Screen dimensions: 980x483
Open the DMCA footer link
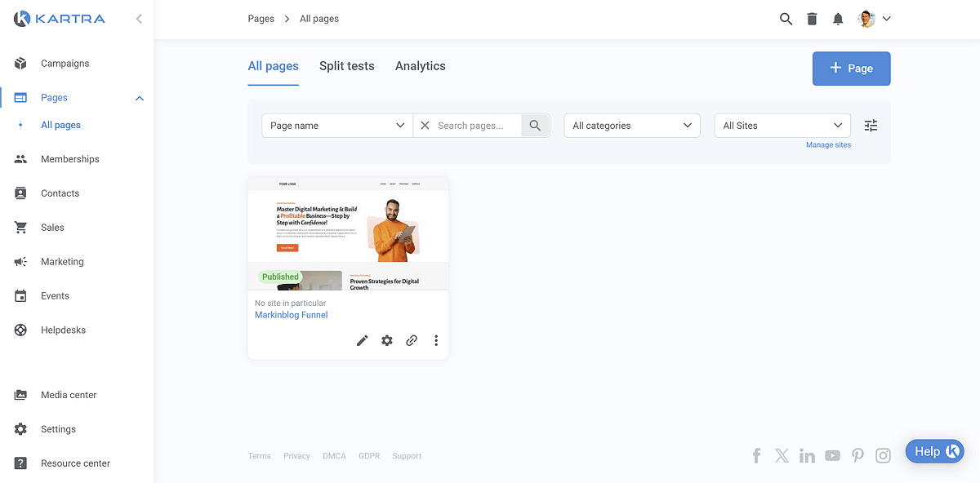(x=334, y=456)
